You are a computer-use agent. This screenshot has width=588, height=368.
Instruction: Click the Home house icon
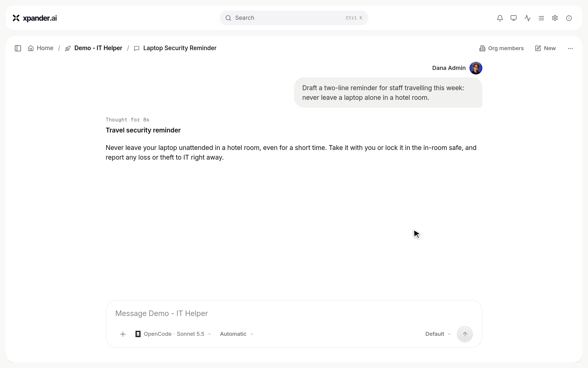pos(31,48)
